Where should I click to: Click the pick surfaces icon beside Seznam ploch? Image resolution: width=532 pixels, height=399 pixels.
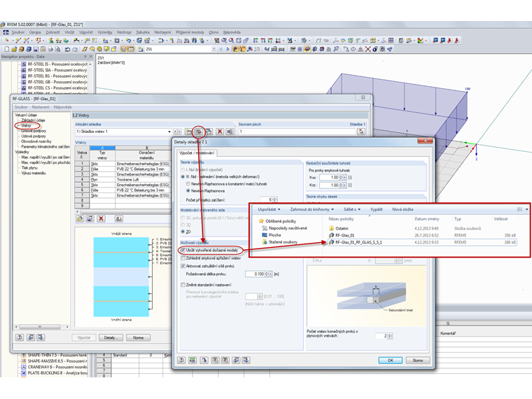click(x=361, y=132)
